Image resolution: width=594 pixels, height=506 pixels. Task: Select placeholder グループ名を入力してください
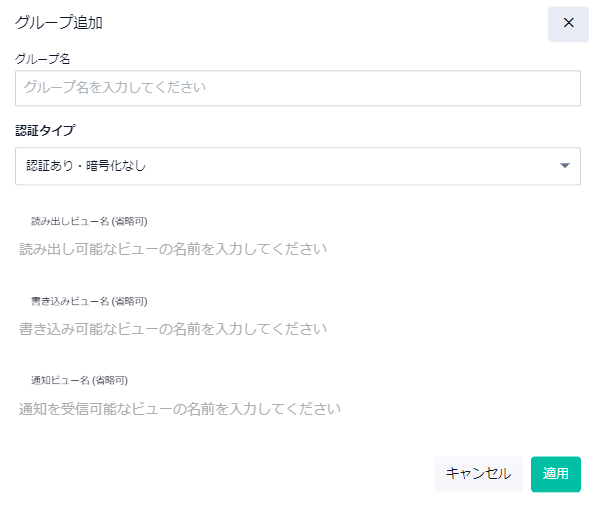tap(115, 87)
